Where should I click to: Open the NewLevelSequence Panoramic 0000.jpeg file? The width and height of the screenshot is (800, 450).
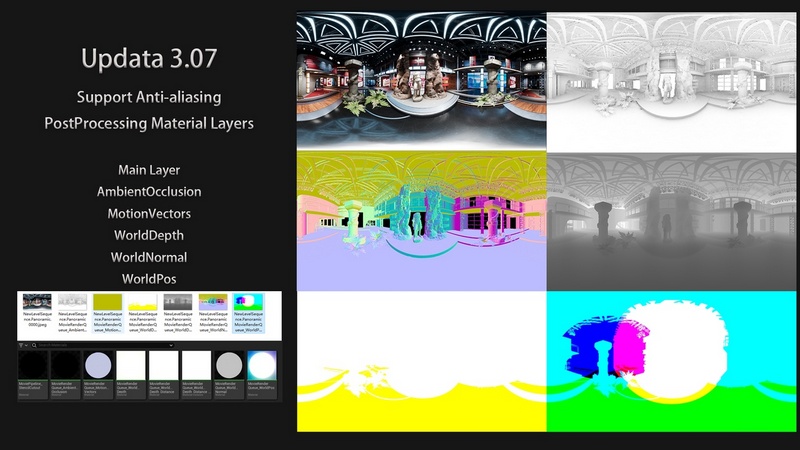[x=37, y=304]
